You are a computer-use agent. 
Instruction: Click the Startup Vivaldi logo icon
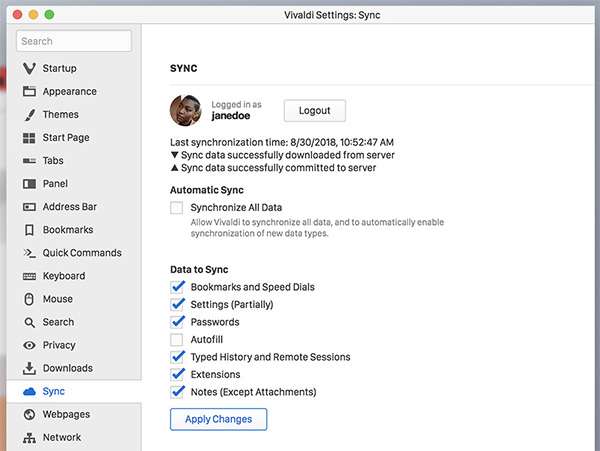29,68
